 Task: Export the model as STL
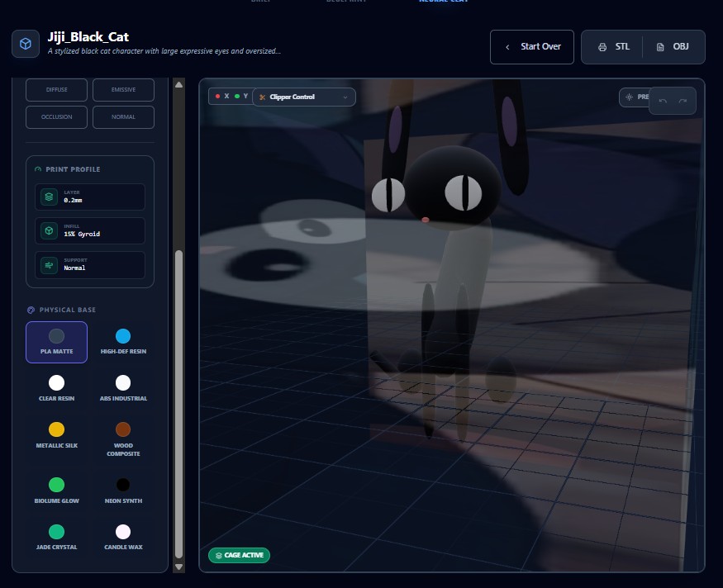point(614,46)
